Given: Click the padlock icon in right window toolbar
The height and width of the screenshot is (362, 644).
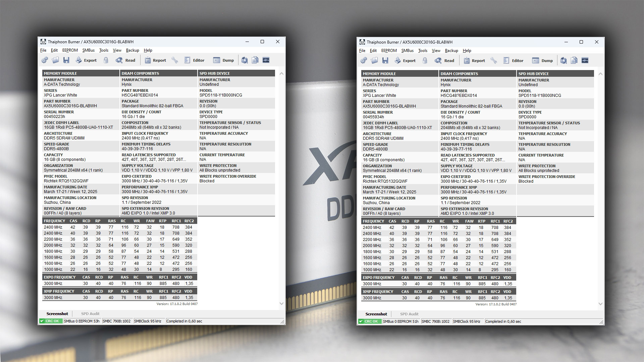Looking at the screenshot, I should 425,61.
